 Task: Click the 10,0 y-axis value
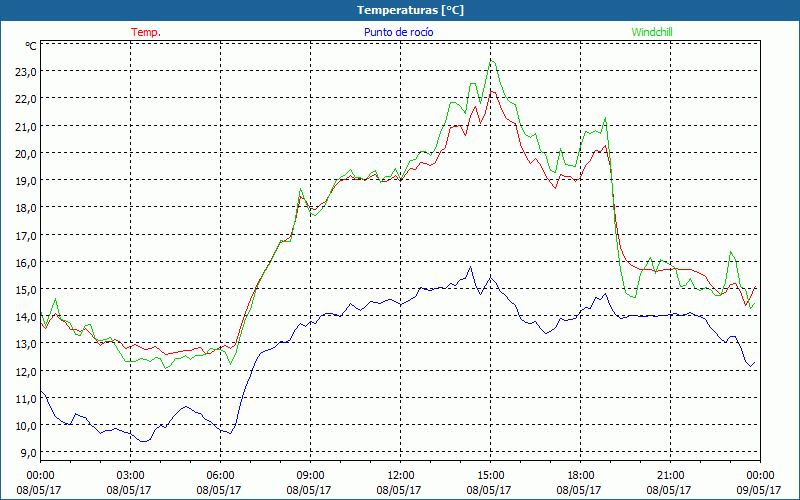26,426
